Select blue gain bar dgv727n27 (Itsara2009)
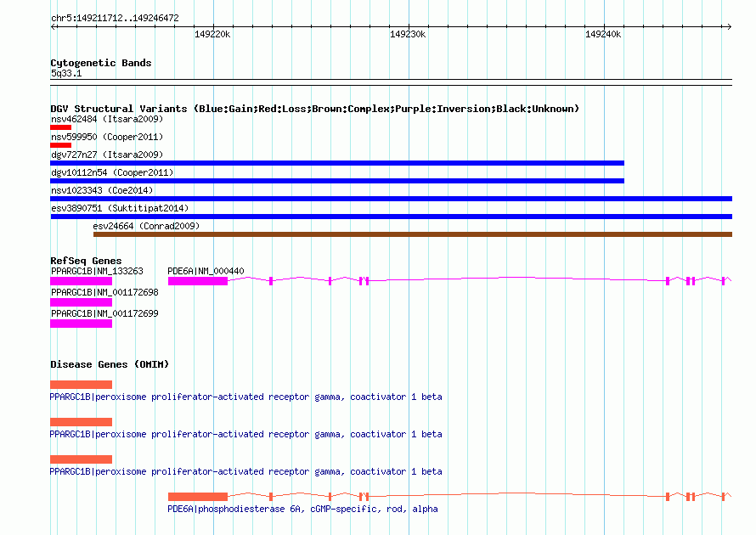The width and height of the screenshot is (756, 535). [x=337, y=163]
